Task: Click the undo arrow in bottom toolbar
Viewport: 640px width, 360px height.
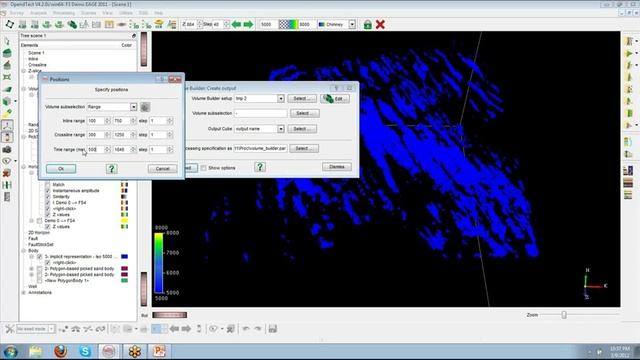Action: tap(246, 329)
